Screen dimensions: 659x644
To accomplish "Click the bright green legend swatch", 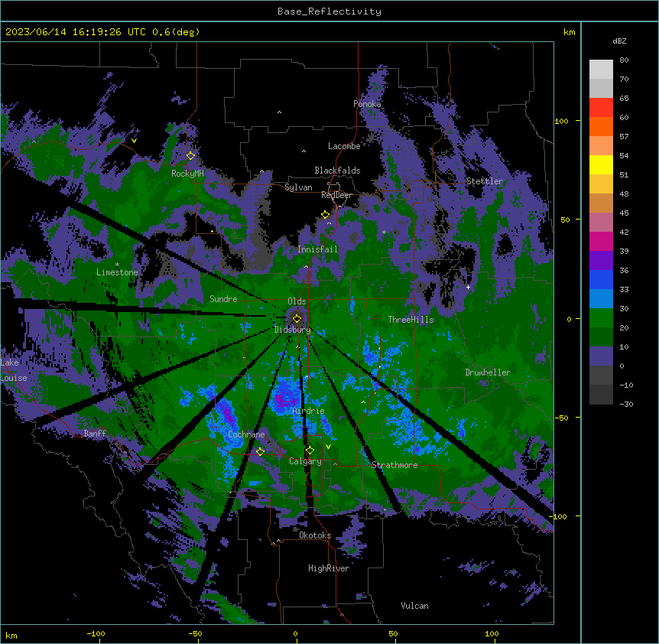I will click(601, 318).
